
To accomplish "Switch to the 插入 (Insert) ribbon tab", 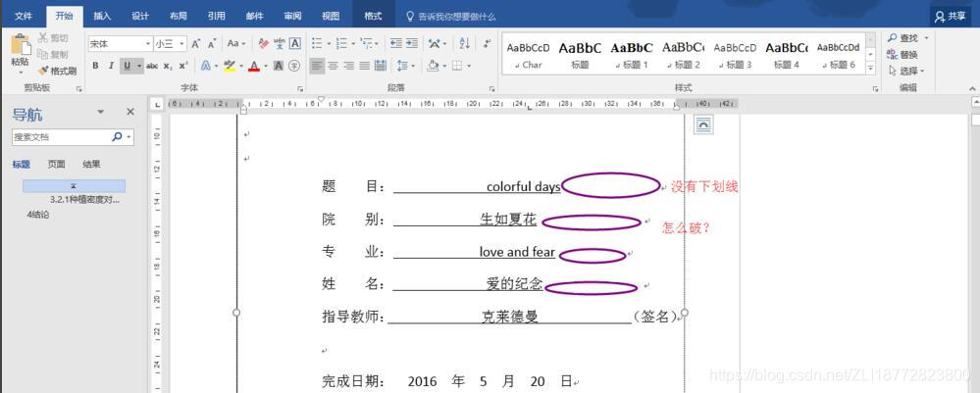I will (102, 17).
